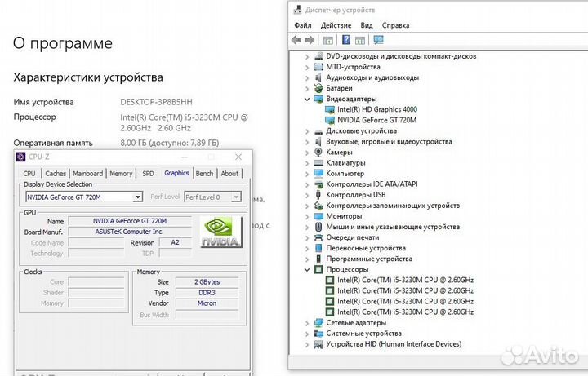Click the NVIDIA GeForce GT 720M adapter icon

330,120
